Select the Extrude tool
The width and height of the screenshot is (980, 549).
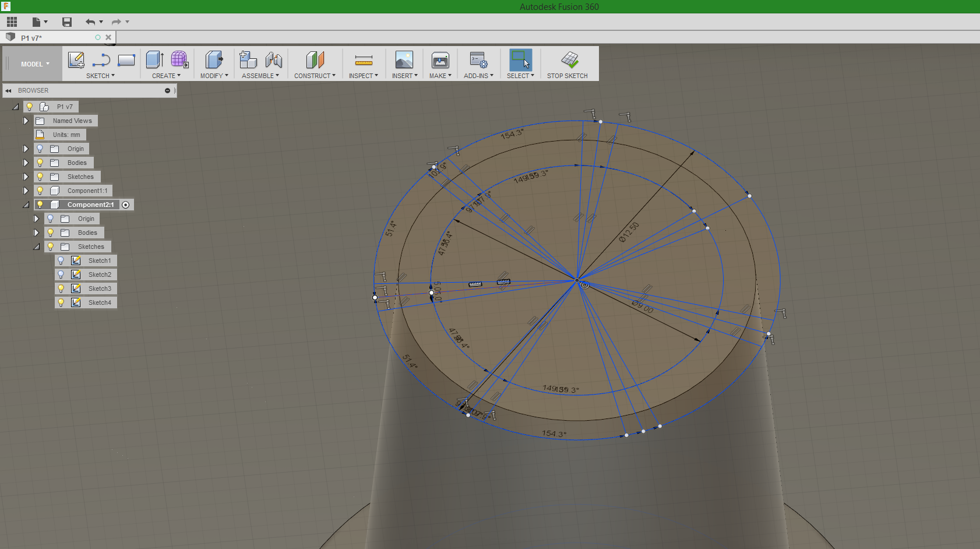(154, 59)
